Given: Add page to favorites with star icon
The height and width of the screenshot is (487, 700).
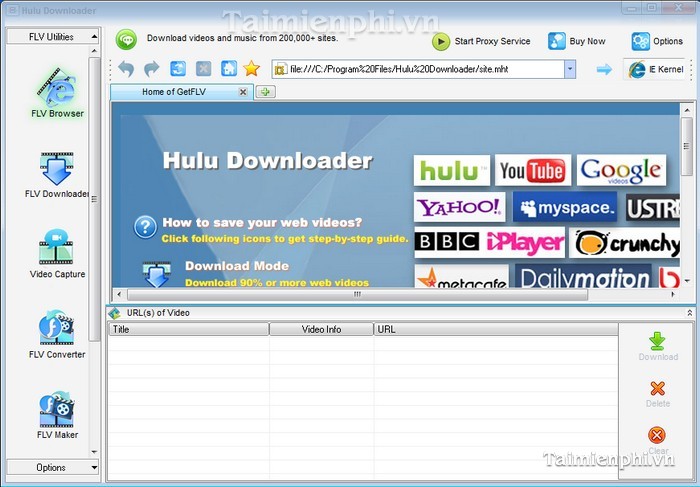Looking at the screenshot, I should 251,69.
